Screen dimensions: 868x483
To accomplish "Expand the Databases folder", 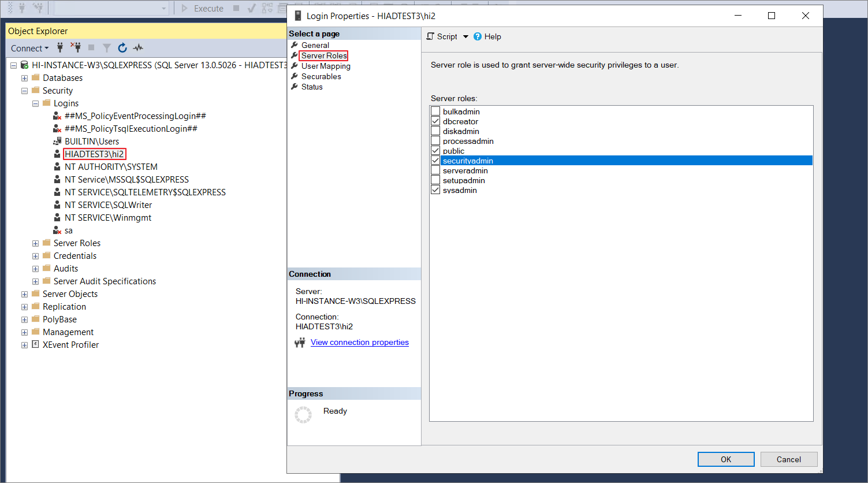I will point(24,78).
